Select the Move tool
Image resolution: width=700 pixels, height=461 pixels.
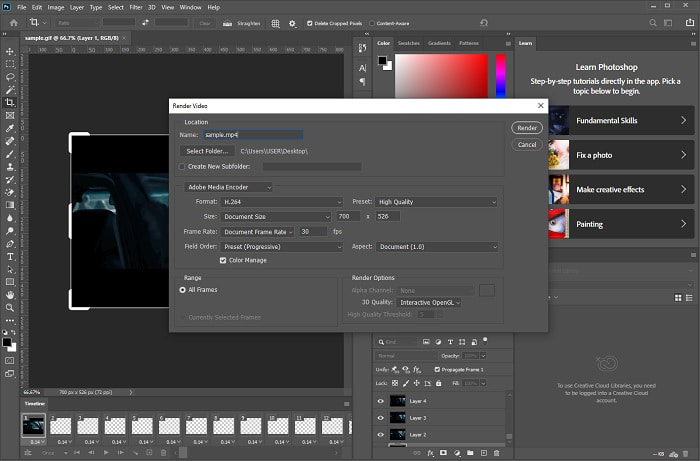point(10,51)
